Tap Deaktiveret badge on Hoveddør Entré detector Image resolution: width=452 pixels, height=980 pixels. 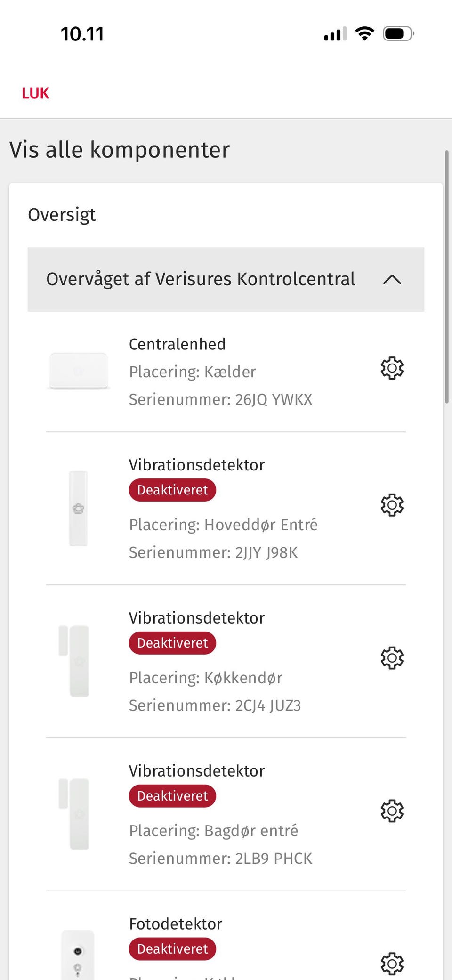(172, 490)
